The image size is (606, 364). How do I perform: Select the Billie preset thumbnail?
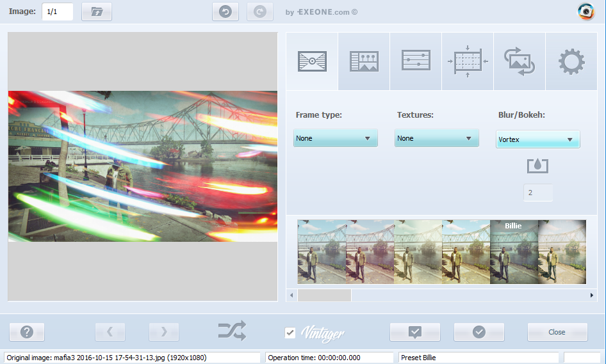(x=514, y=252)
